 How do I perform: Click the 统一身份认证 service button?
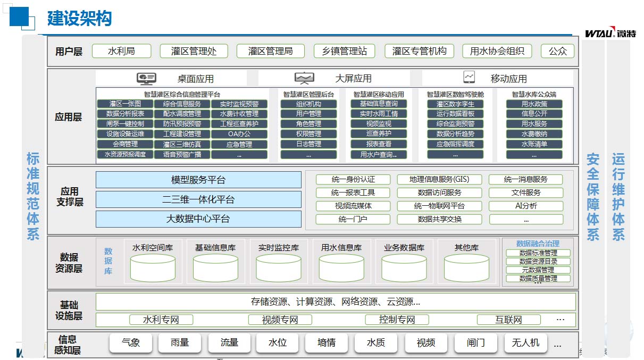[x=353, y=179]
